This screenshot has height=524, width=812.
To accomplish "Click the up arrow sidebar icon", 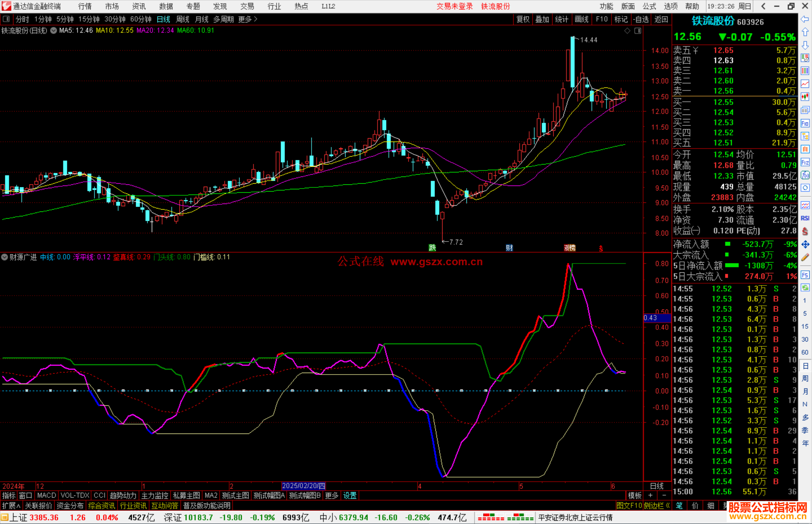I will pos(805,32).
